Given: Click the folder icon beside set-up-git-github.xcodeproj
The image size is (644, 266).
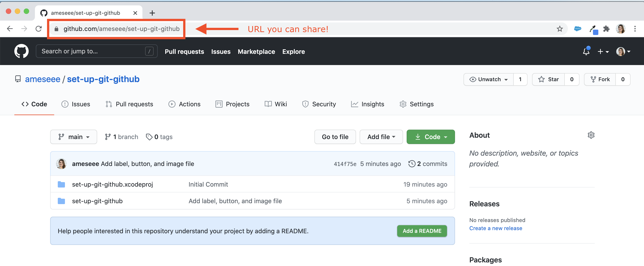Looking at the screenshot, I should tap(61, 184).
